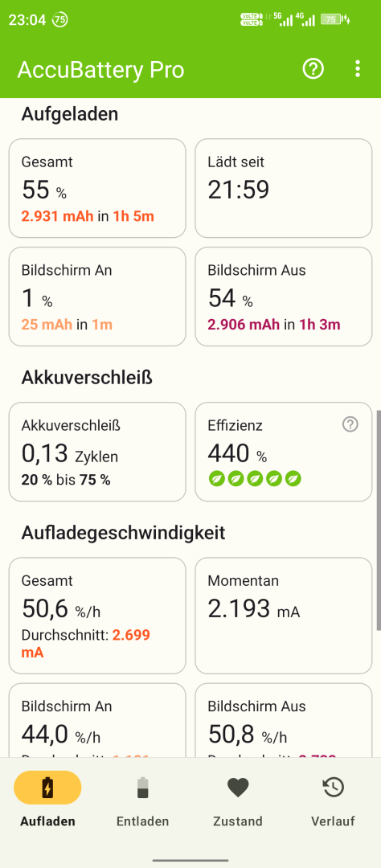
Task: Tap the Akkuverschleiß 0,13 Zyklen card
Action: 97,452
